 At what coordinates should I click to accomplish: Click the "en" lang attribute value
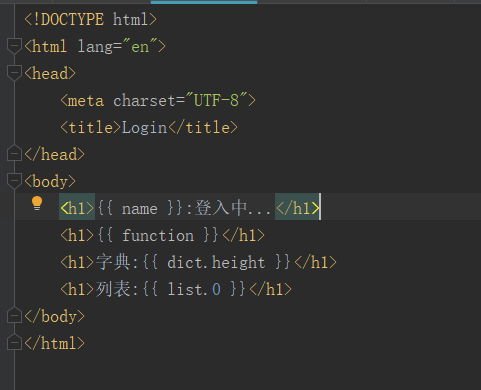click(x=140, y=46)
